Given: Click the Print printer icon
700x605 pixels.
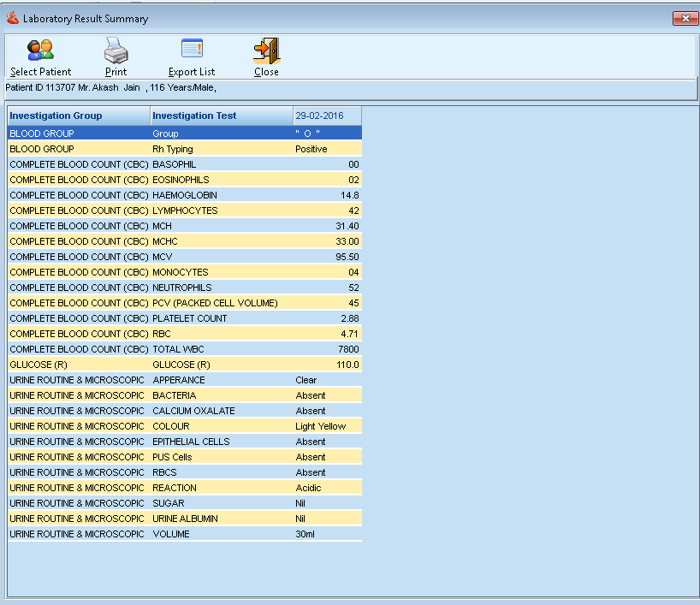Looking at the screenshot, I should pyautogui.click(x=116, y=50).
